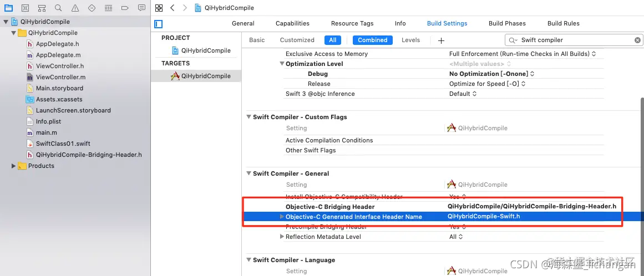Collapse Swift Compiler - Language section
644x276 pixels.
coord(249,260)
